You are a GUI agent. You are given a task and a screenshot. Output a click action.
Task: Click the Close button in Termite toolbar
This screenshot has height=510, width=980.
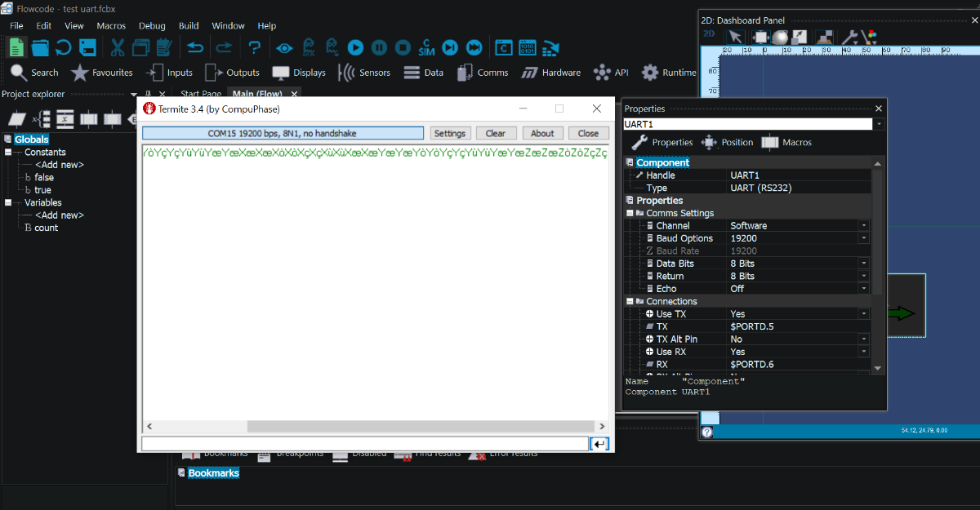coord(589,134)
